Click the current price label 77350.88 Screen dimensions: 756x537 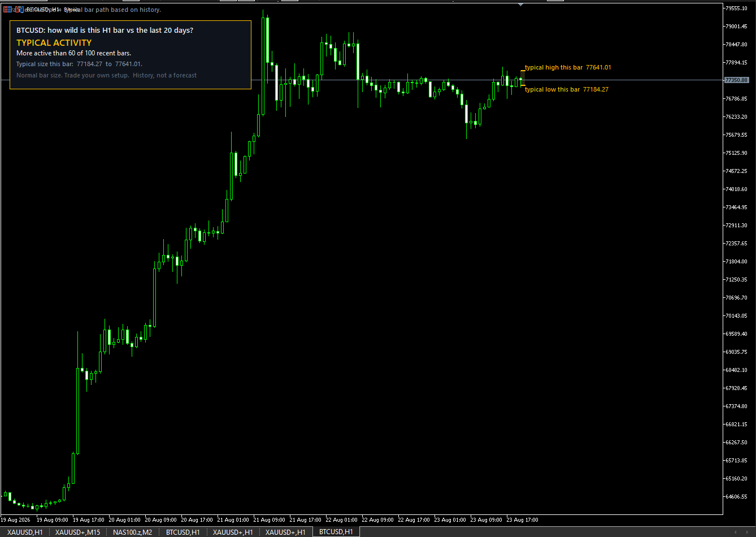[x=737, y=80]
